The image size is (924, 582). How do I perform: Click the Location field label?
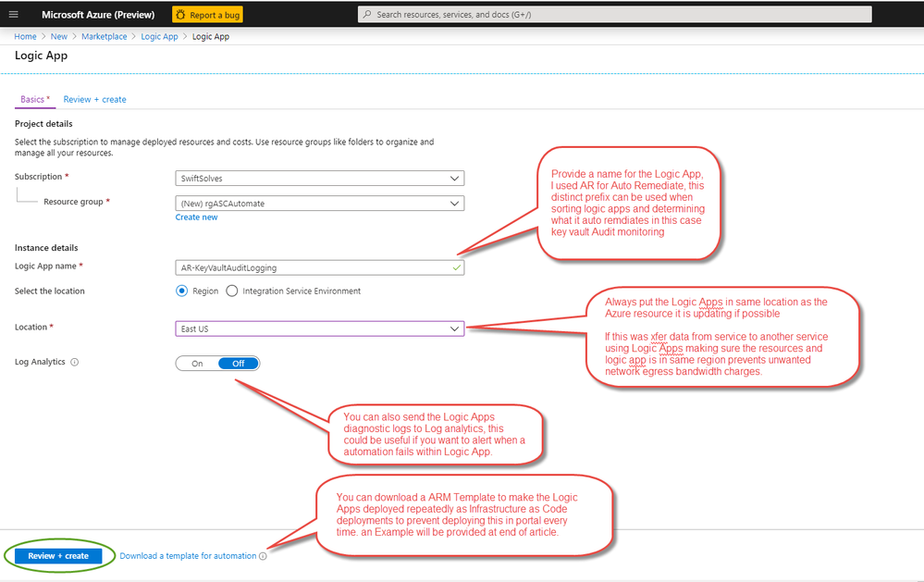[x=31, y=327]
